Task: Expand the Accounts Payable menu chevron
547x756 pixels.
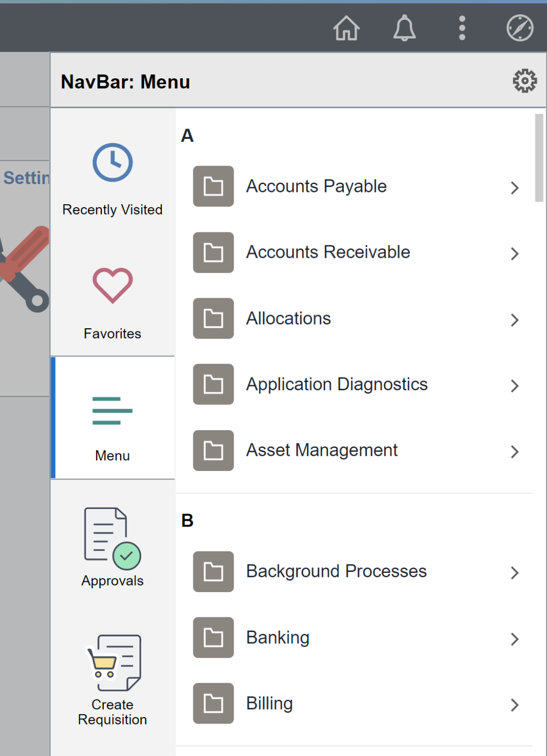Action: (x=515, y=188)
